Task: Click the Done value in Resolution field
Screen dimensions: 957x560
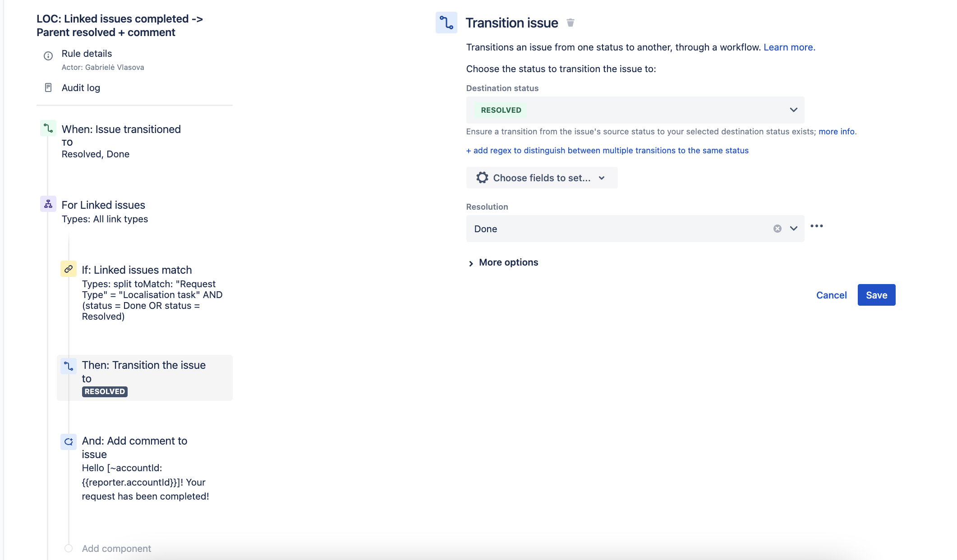Action: [486, 229]
